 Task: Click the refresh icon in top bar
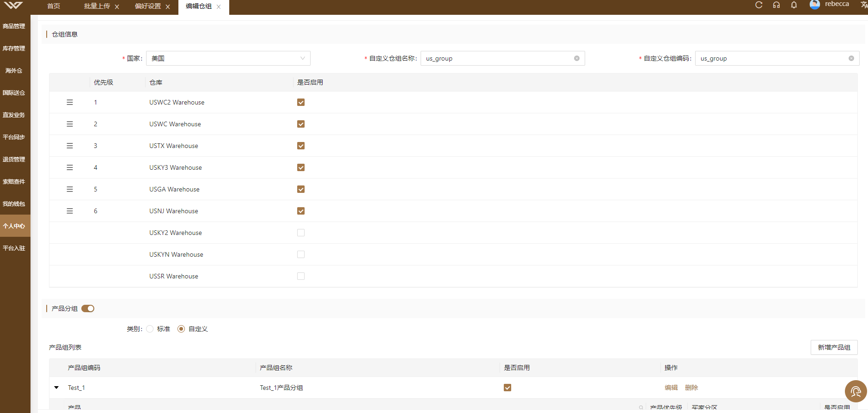(x=758, y=5)
